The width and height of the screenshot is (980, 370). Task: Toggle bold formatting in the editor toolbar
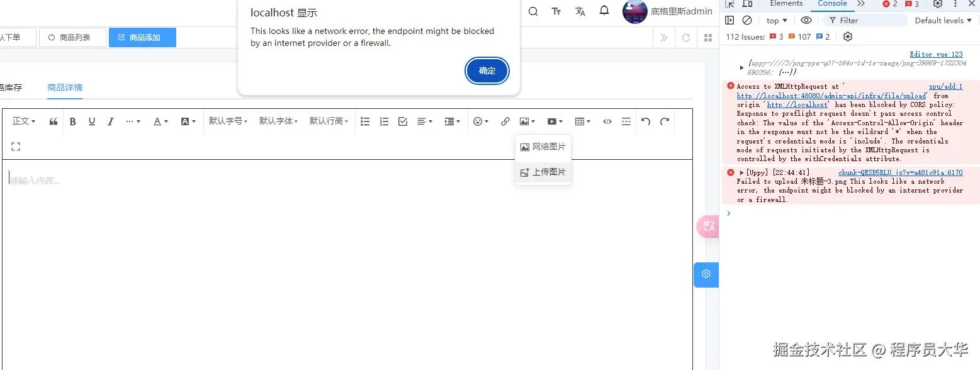tap(72, 121)
